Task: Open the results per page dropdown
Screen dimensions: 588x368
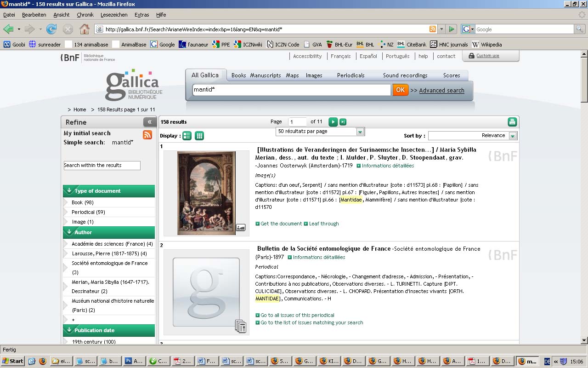Action: point(360,132)
